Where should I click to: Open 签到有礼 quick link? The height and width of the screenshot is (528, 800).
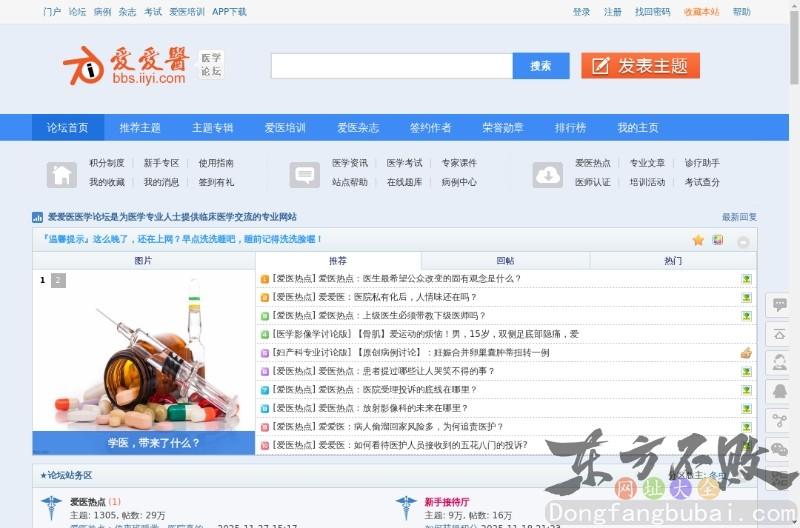tap(216, 182)
